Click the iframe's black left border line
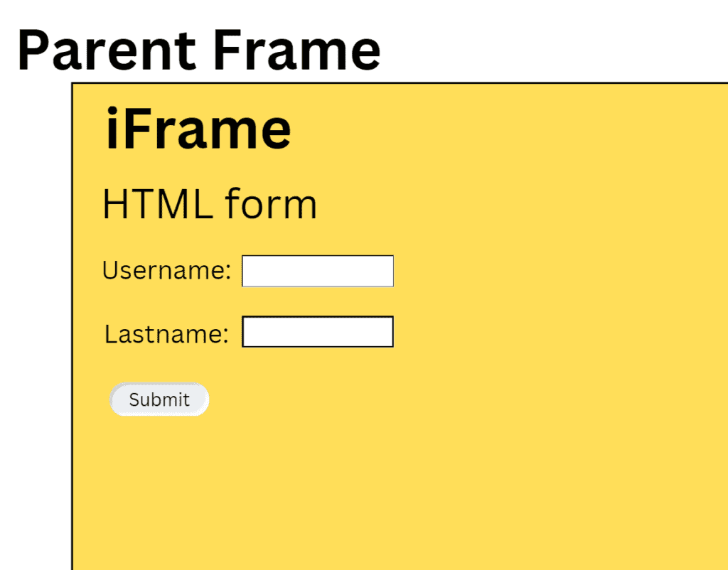728x570 pixels. [73, 320]
